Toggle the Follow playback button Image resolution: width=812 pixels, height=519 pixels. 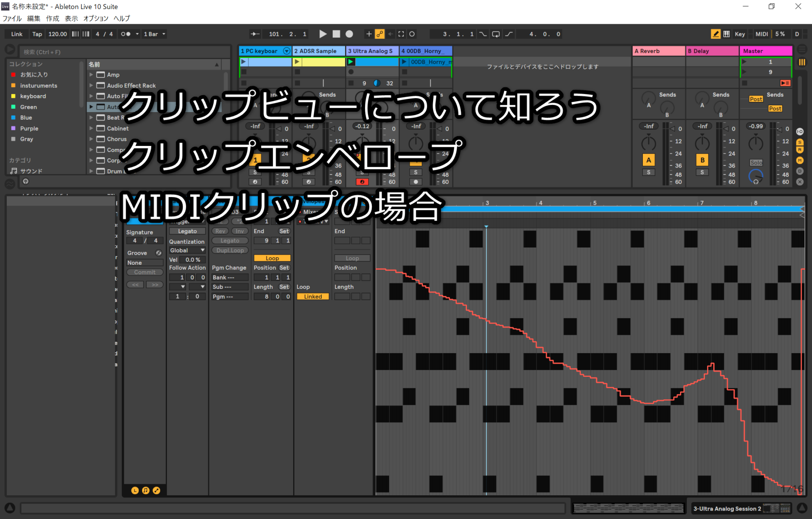tap(255, 34)
